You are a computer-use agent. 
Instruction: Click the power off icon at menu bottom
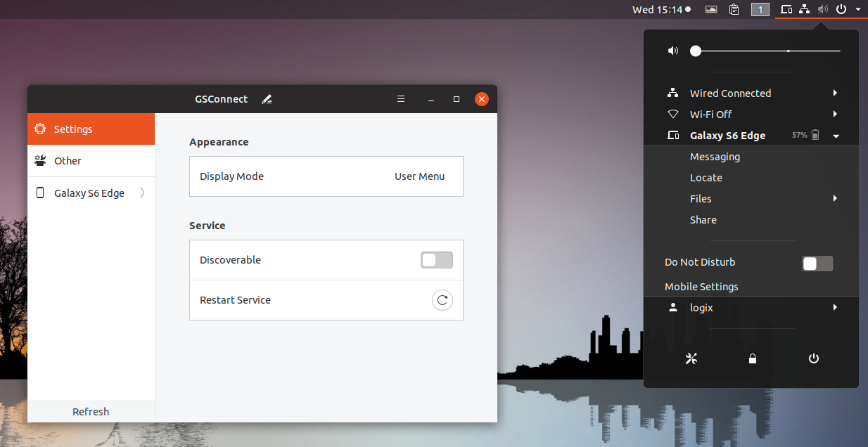814,358
